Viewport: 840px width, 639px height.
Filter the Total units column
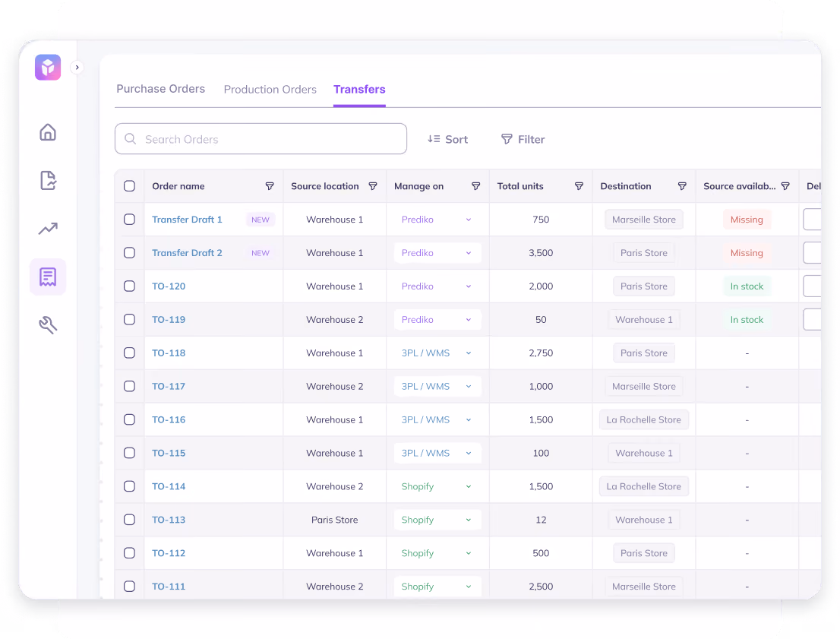coord(579,186)
